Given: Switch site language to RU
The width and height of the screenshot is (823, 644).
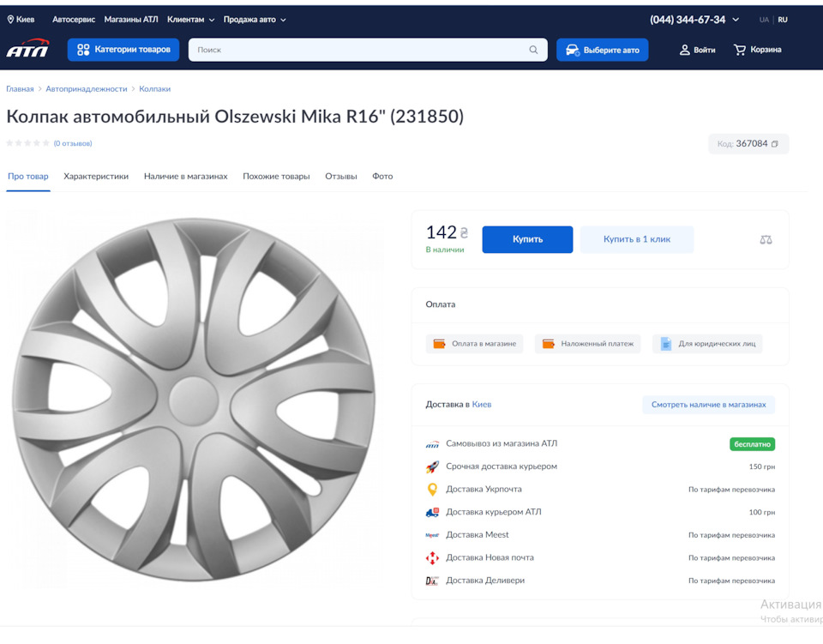Looking at the screenshot, I should click(783, 20).
